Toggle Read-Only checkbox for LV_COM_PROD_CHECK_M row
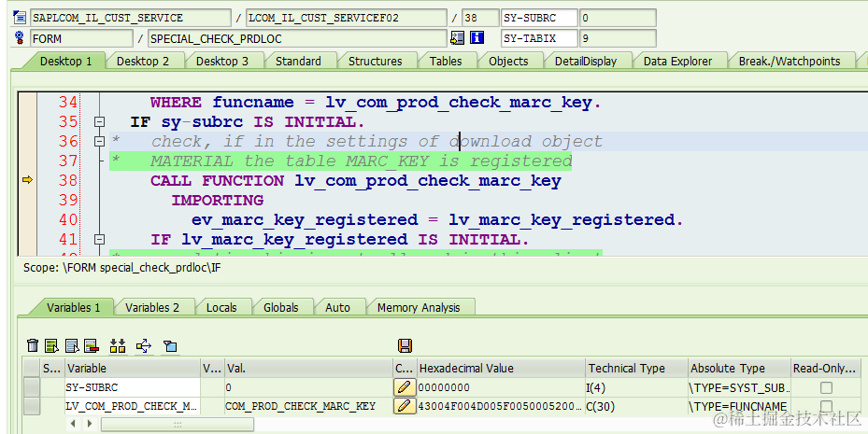Screen dimensions: 868x434 tap(826, 406)
